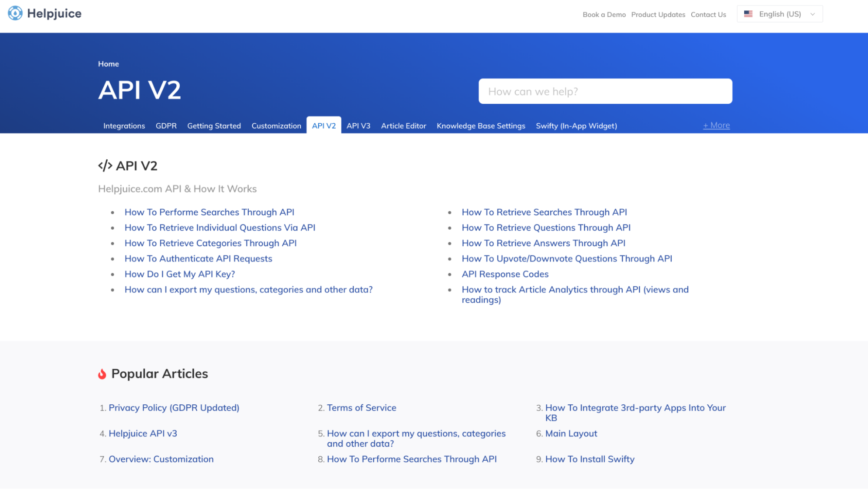Click the code brackets icon beside API V2 heading
The width and height of the screenshot is (868, 489).
tap(105, 165)
